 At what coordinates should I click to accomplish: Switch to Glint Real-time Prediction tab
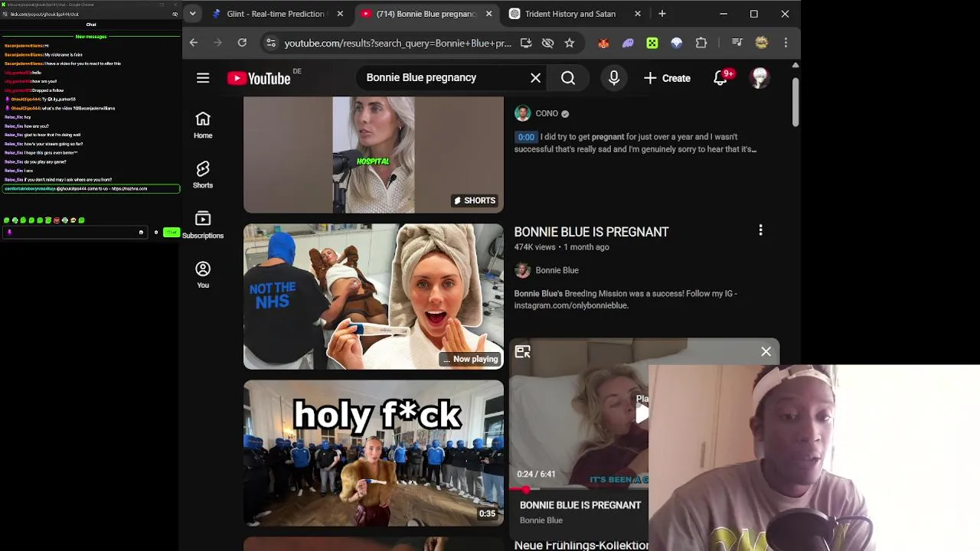coord(276,14)
